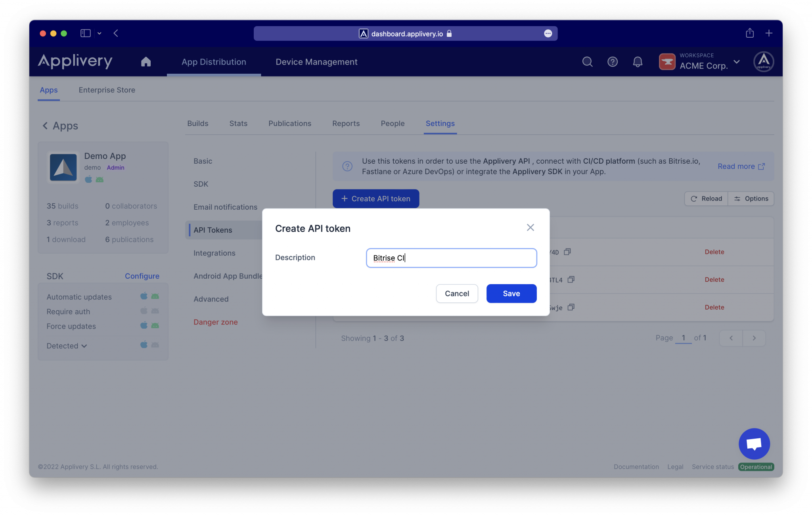Open the help question mark icon

pos(612,62)
